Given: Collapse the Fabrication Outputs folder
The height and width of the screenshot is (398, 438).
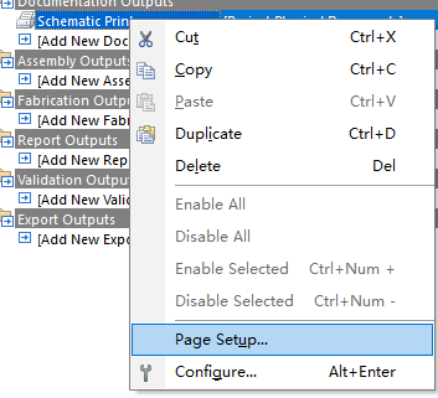Looking at the screenshot, I should point(7,101).
